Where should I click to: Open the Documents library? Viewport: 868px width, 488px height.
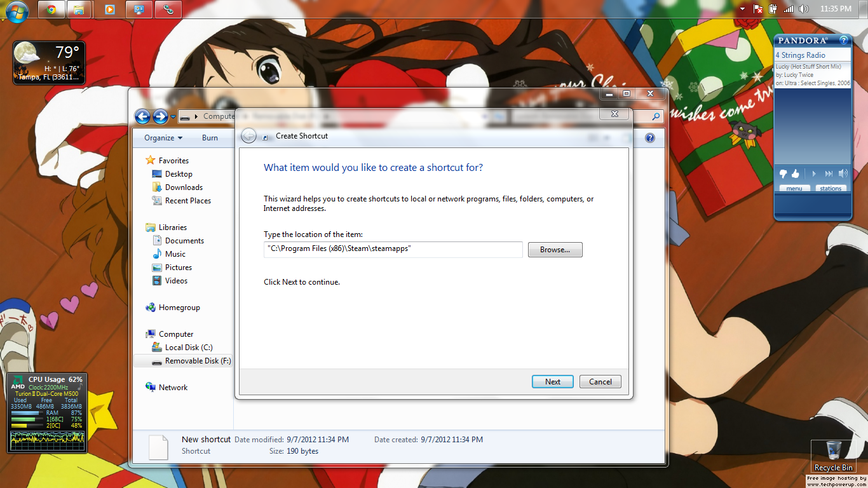pos(184,241)
